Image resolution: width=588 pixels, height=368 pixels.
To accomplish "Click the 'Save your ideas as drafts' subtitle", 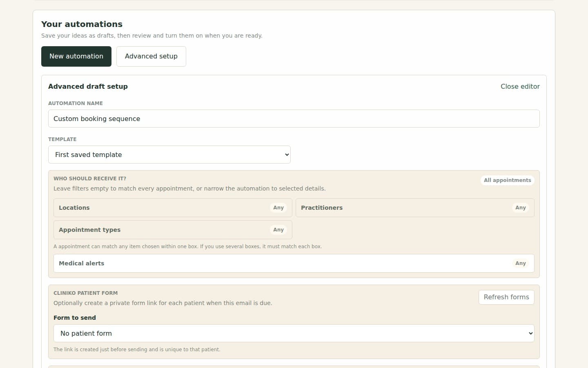I will pos(152,36).
